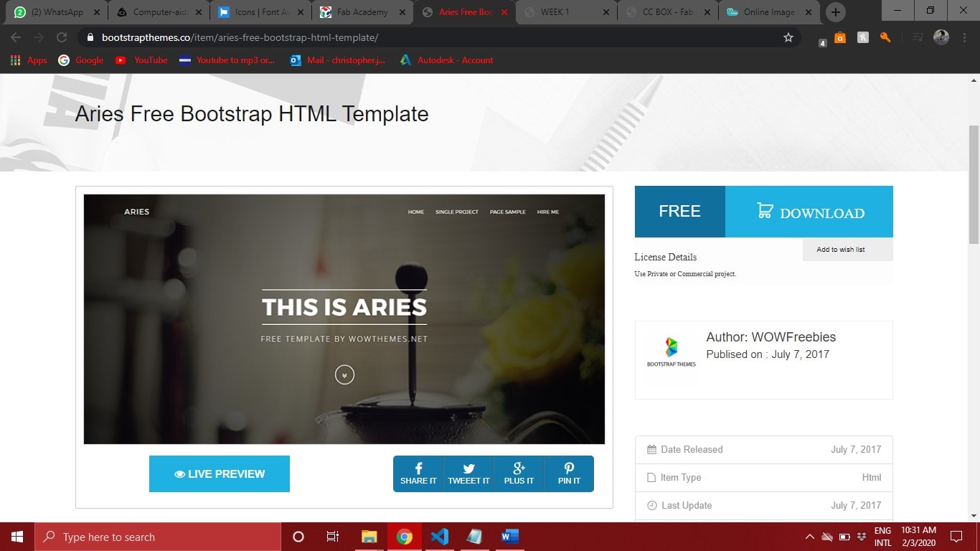Viewport: 980px width, 551px height.
Task: Close the Aries Free Bootstrap tab
Action: point(504,12)
